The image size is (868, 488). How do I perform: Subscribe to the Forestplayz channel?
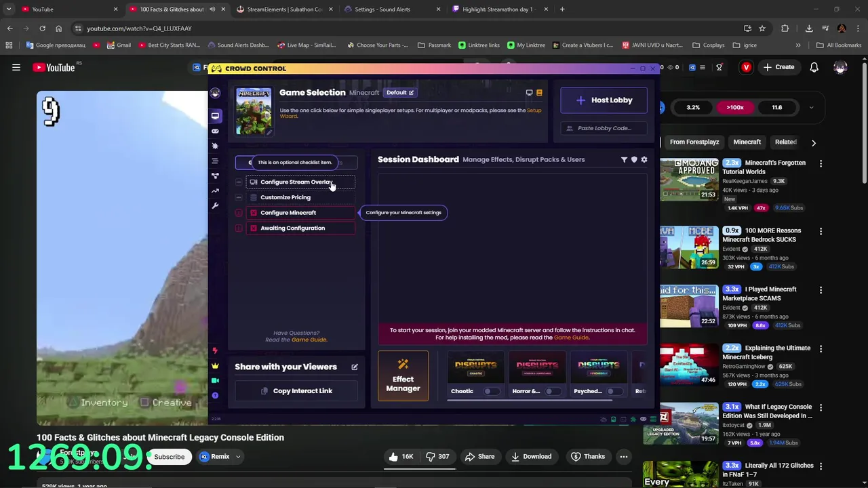point(170,457)
